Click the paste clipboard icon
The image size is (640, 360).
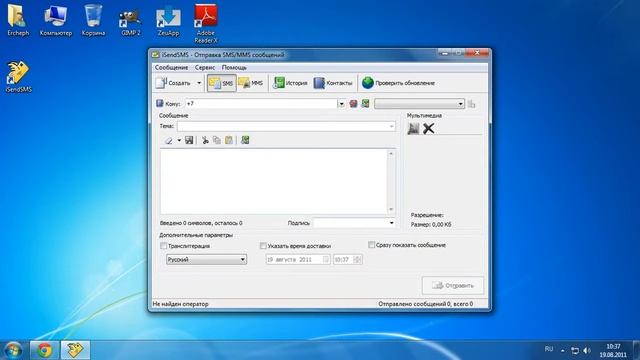click(229, 140)
